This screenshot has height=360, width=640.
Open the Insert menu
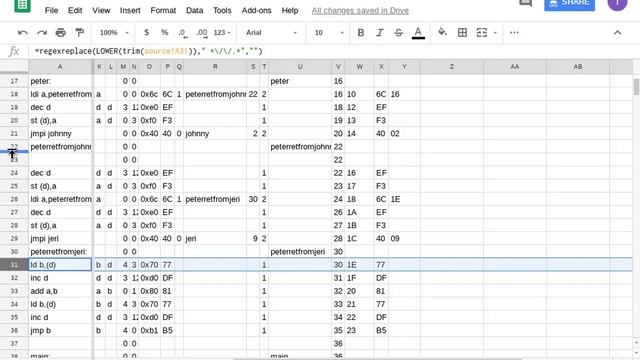point(130,11)
